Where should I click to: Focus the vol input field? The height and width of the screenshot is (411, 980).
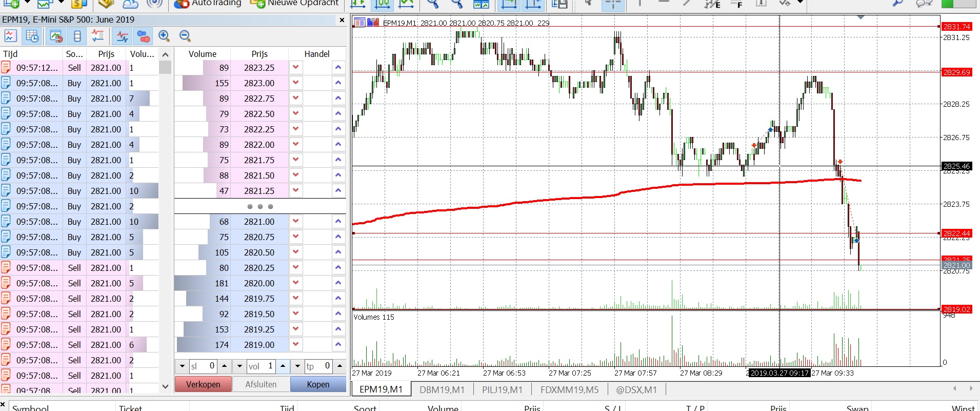pos(261,366)
